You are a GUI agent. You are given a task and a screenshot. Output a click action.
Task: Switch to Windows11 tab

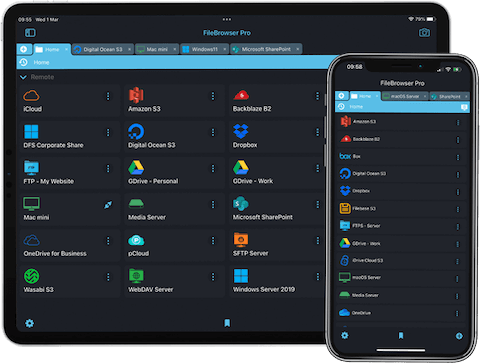coord(204,49)
